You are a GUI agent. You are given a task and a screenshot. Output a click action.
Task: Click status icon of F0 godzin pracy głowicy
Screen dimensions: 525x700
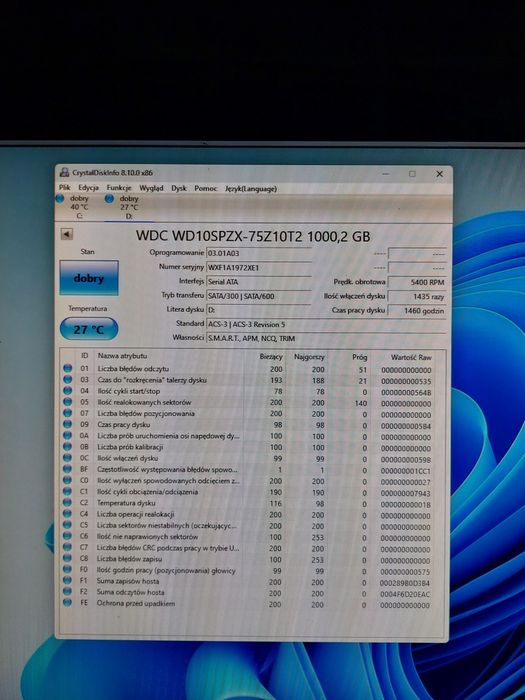click(67, 569)
